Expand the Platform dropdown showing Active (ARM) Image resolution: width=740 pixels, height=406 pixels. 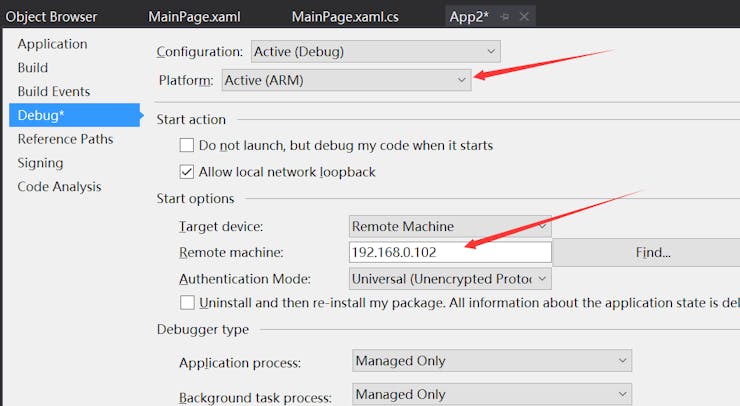pyautogui.click(x=346, y=80)
